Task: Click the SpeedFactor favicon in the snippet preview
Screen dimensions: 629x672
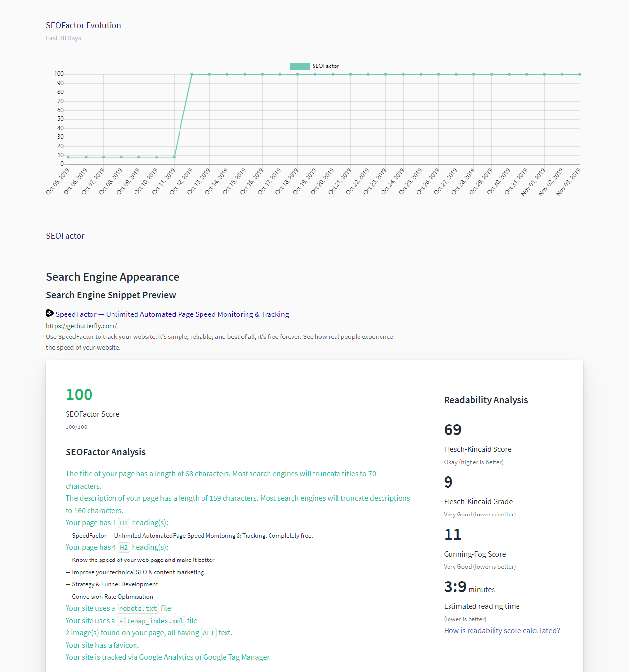Action: pyautogui.click(x=49, y=313)
